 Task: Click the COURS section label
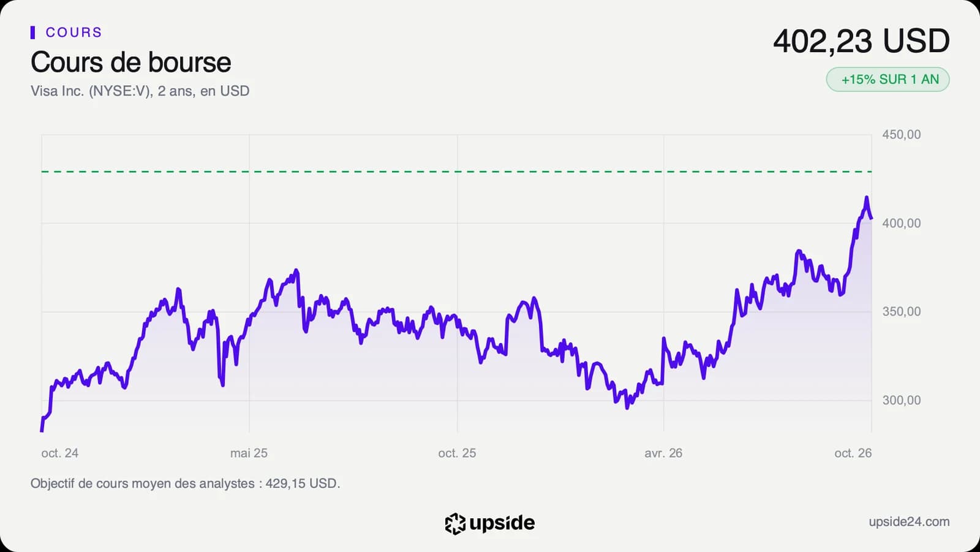(x=73, y=32)
